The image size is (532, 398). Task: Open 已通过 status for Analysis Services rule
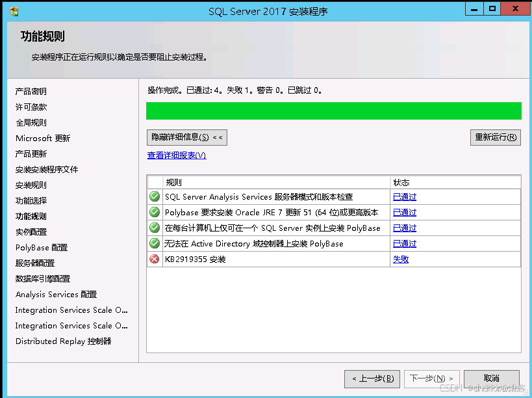coord(405,196)
